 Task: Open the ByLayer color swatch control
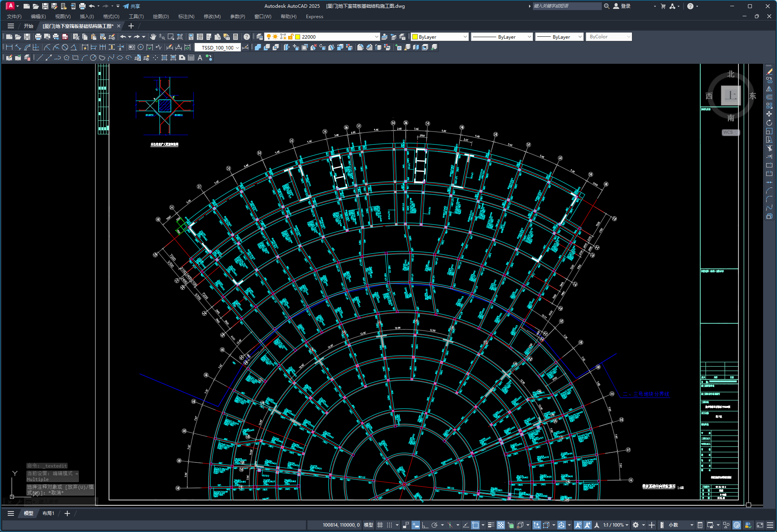[440, 37]
